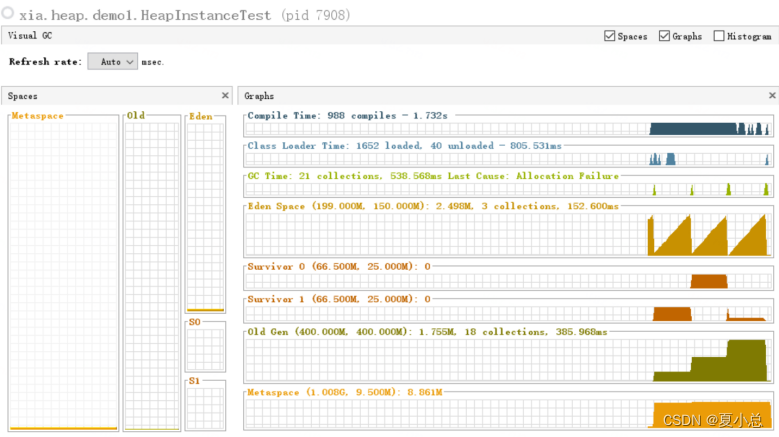Click the S1 survivor space box
The image size is (779, 437).
click(x=205, y=409)
